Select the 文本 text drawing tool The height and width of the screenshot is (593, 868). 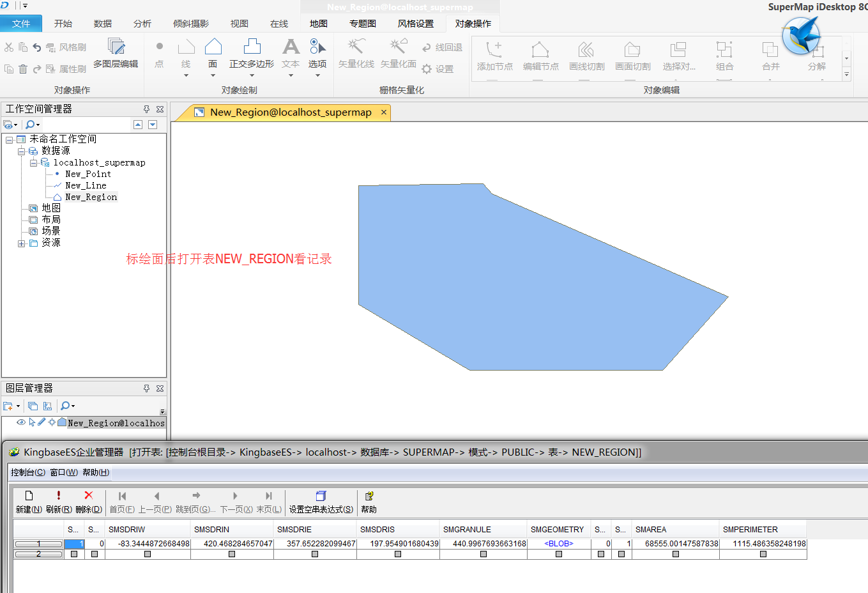click(x=291, y=52)
